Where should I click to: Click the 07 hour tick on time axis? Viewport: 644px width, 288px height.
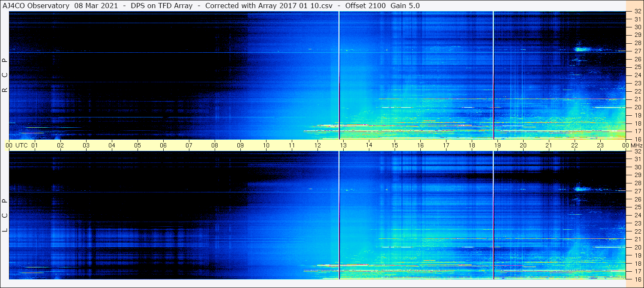click(189, 145)
